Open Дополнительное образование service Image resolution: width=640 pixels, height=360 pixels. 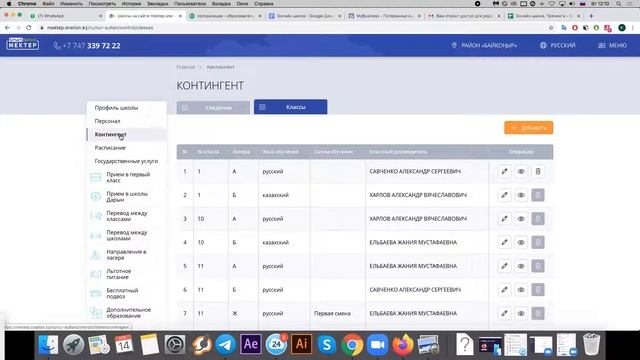pos(129,313)
